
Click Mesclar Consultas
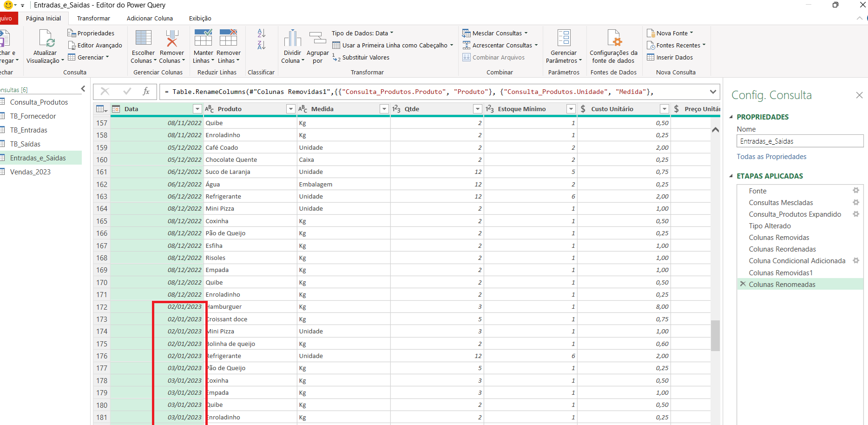495,33
